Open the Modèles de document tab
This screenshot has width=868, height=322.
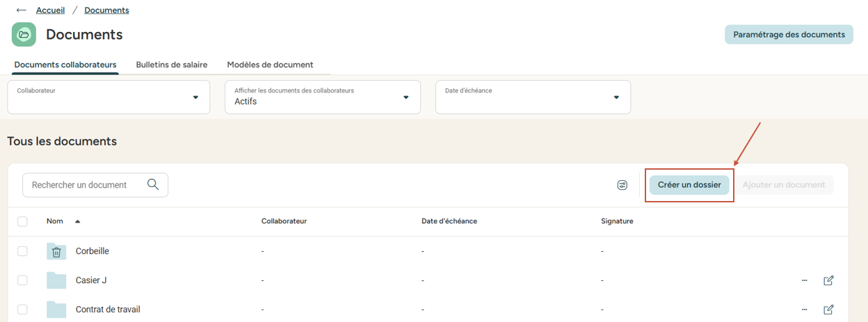270,65
